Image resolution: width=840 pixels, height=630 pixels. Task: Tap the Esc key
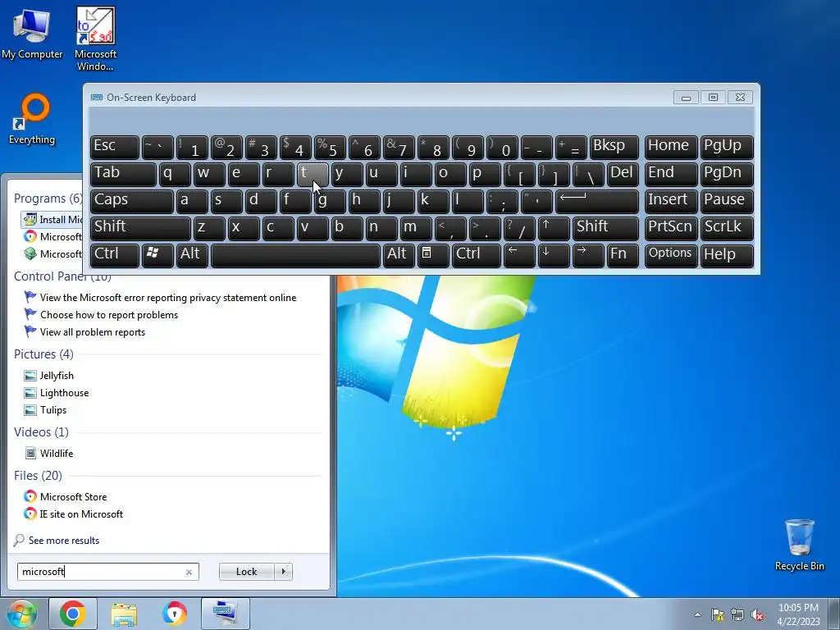pos(115,147)
